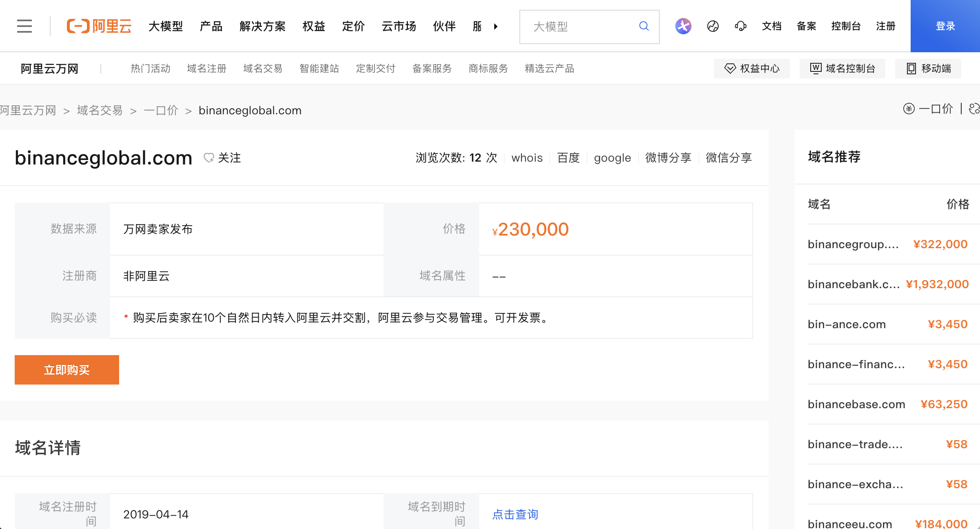Click the 百度 lookup link

coord(568,158)
